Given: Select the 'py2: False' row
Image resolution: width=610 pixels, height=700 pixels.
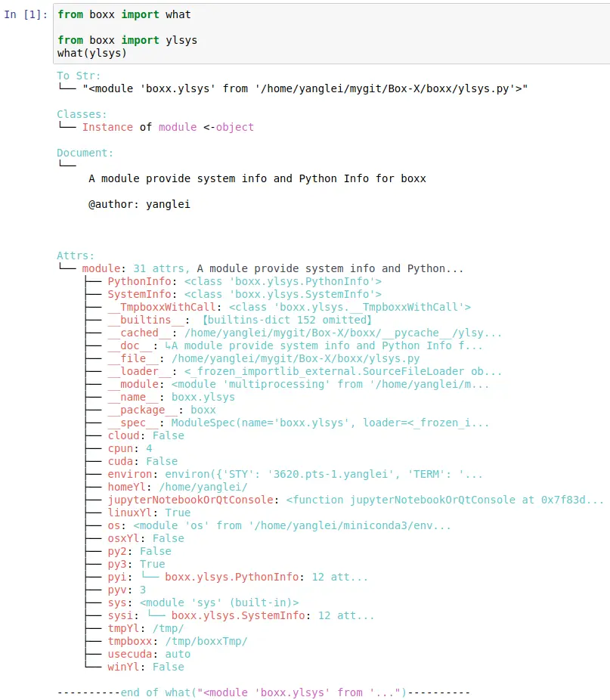Looking at the screenshot, I should pyautogui.click(x=139, y=551).
